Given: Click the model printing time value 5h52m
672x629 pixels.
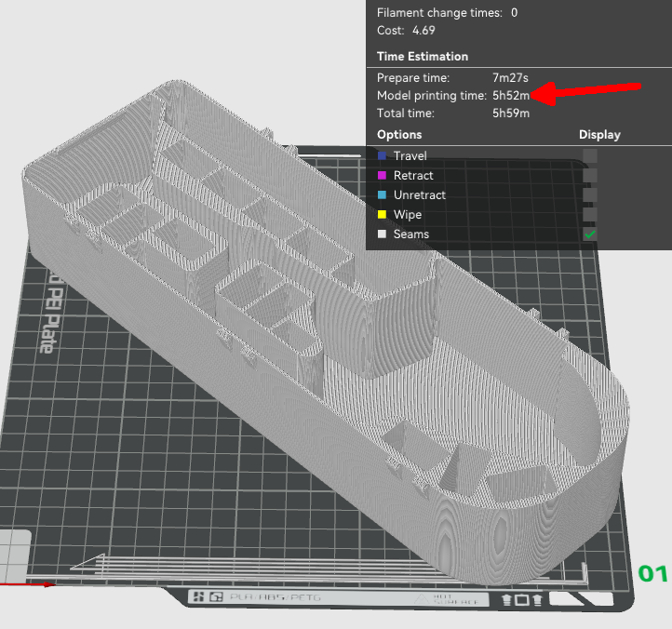Looking at the screenshot, I should click(511, 96).
